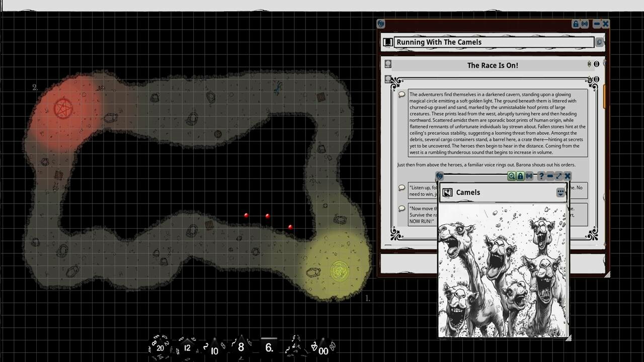Expand The Race Is On section with its arrows
This screenshot has width=644, height=362.
tap(589, 64)
